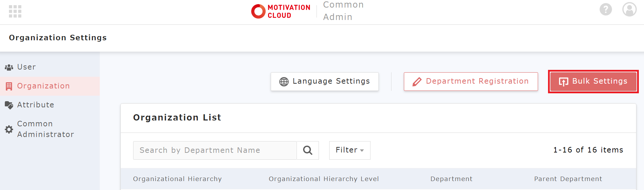Open the user profile avatar icon
644x190 pixels.
pos(629,9)
